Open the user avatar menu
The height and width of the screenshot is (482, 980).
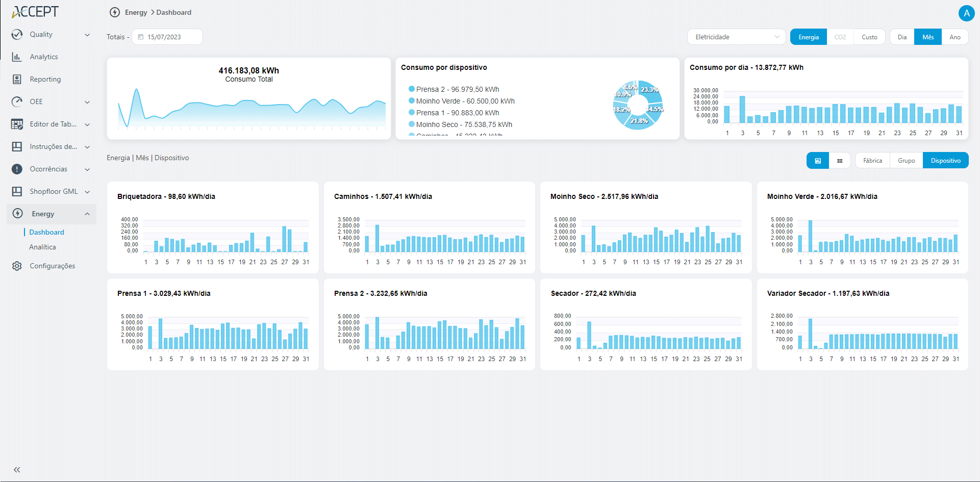[x=966, y=13]
